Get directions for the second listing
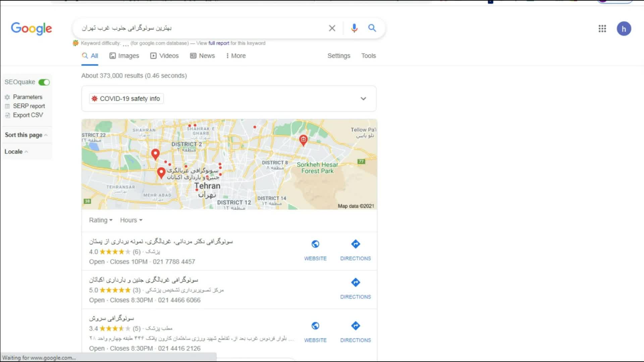The width and height of the screenshot is (644, 362). (x=356, y=283)
